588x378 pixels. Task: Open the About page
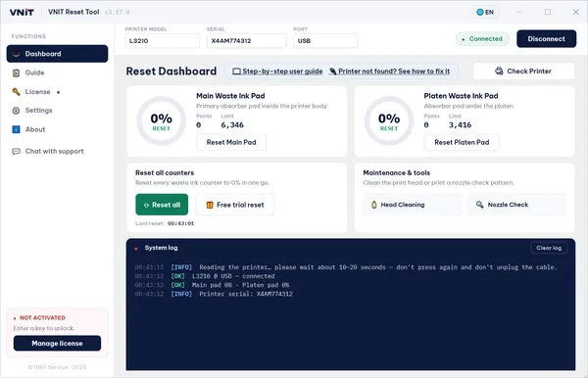[57, 129]
